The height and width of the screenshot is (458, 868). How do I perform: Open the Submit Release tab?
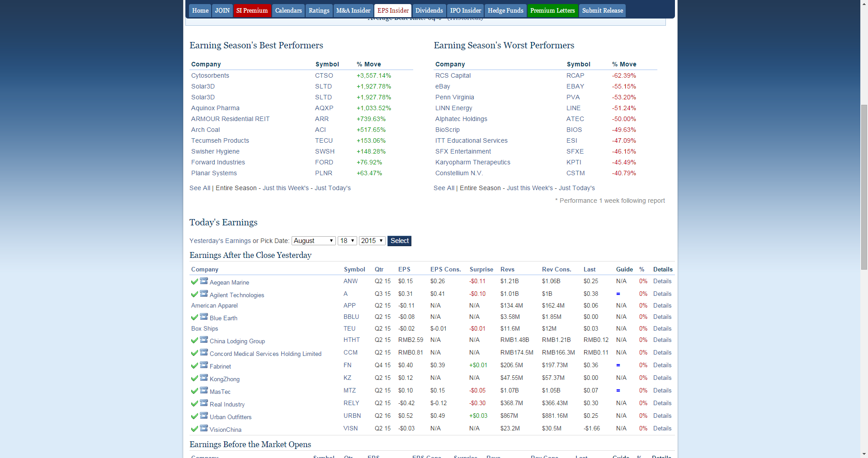click(x=602, y=10)
